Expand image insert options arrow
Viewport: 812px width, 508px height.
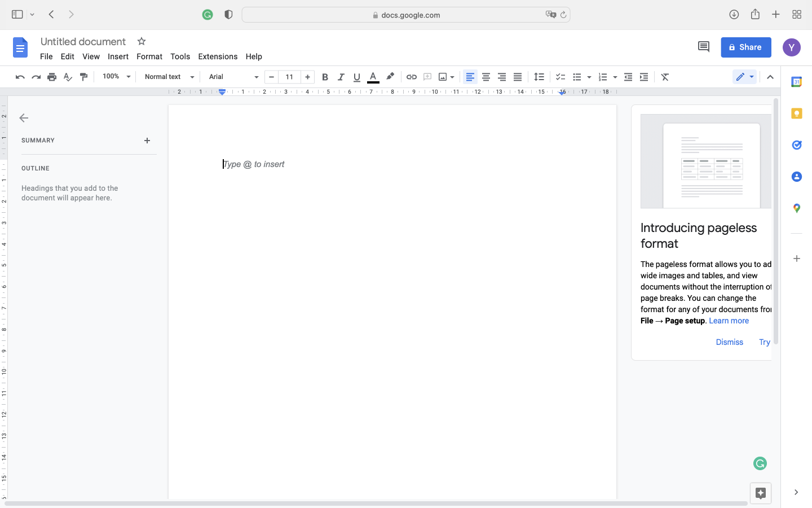coord(452,77)
